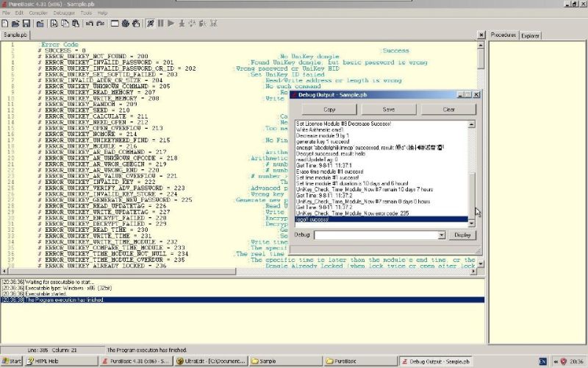The image size is (588, 368).
Task: Create a new file with toolbar icon
Action: point(5,24)
